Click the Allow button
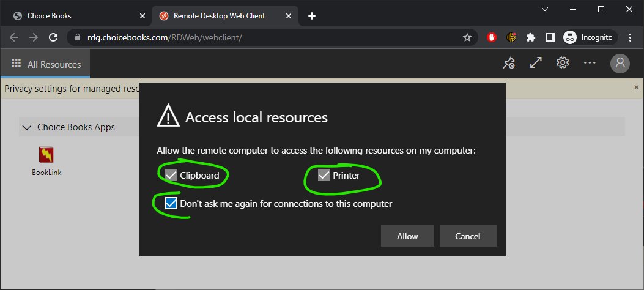The height and width of the screenshot is (290, 644). click(407, 236)
